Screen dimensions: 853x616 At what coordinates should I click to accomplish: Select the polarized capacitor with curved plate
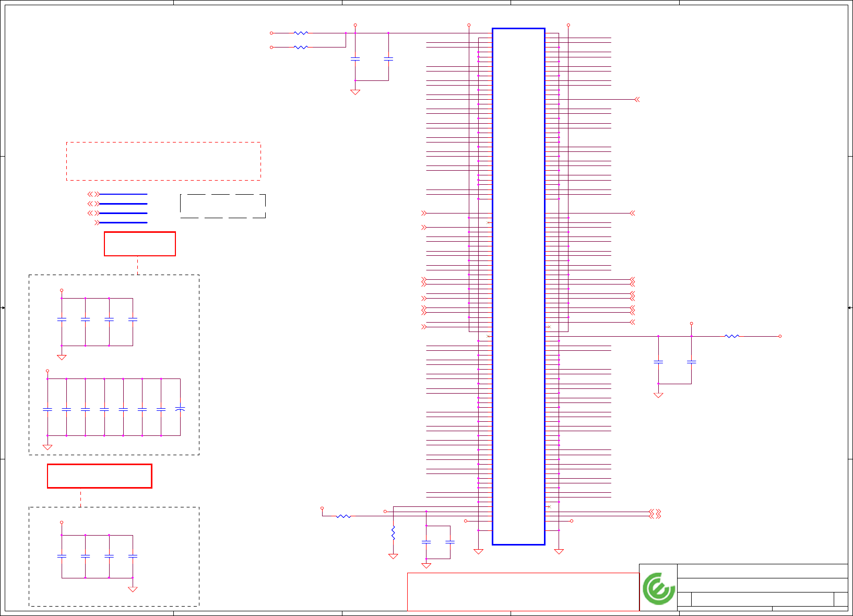(x=180, y=409)
